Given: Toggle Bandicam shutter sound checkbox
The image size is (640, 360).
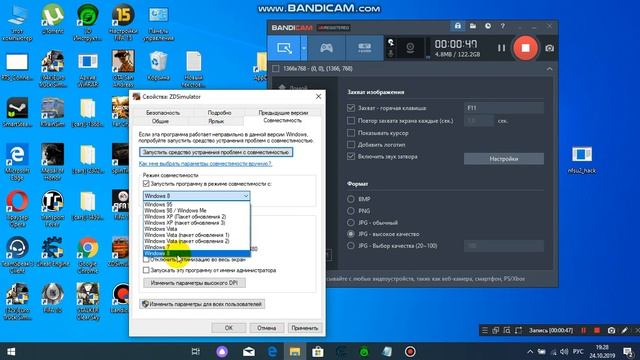Looking at the screenshot, I should point(351,156).
